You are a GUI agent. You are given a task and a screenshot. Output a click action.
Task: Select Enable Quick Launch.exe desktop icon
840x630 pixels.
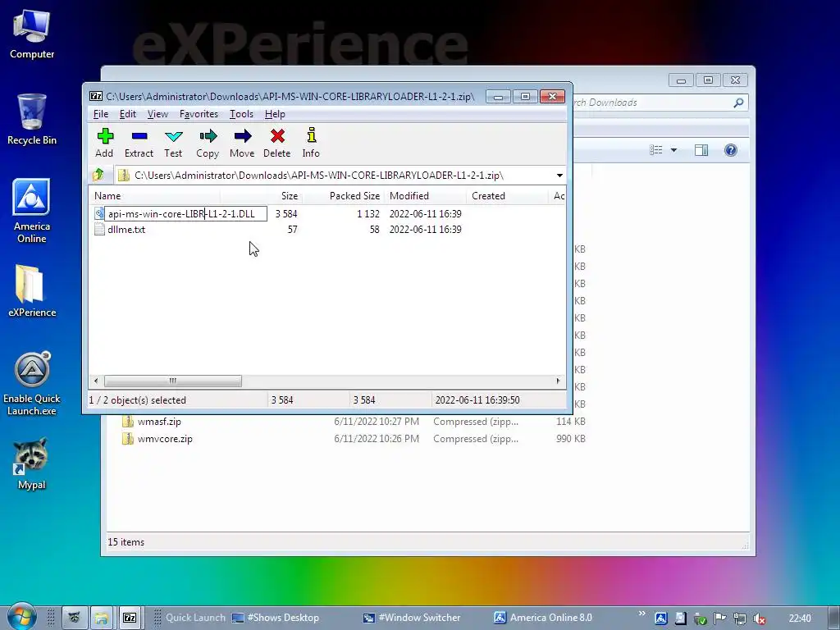coord(32,384)
